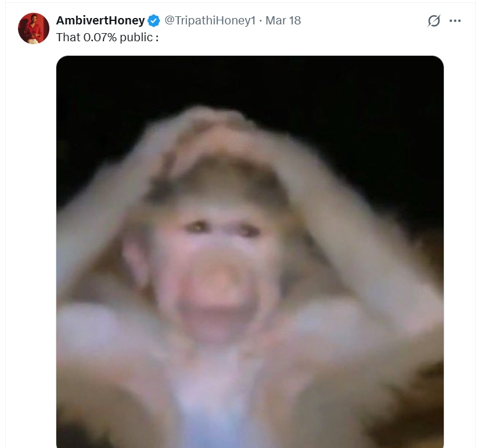The height and width of the screenshot is (448, 478).
Task: Expand post options via ellipsis icon
Action: (x=455, y=21)
